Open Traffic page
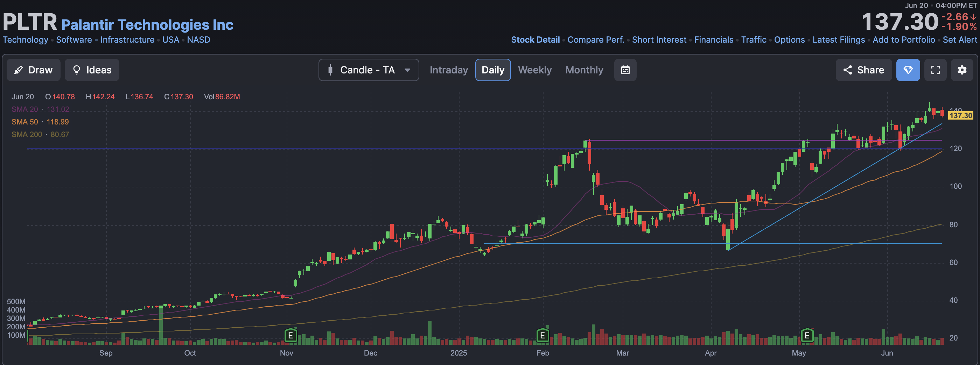 pos(754,40)
